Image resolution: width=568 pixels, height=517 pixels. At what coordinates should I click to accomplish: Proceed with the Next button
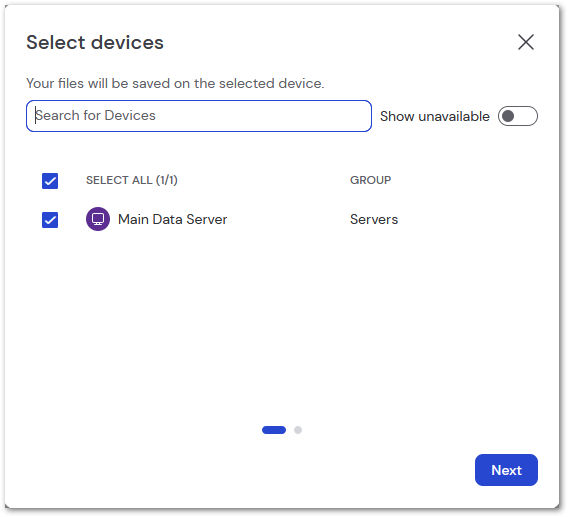coord(506,470)
